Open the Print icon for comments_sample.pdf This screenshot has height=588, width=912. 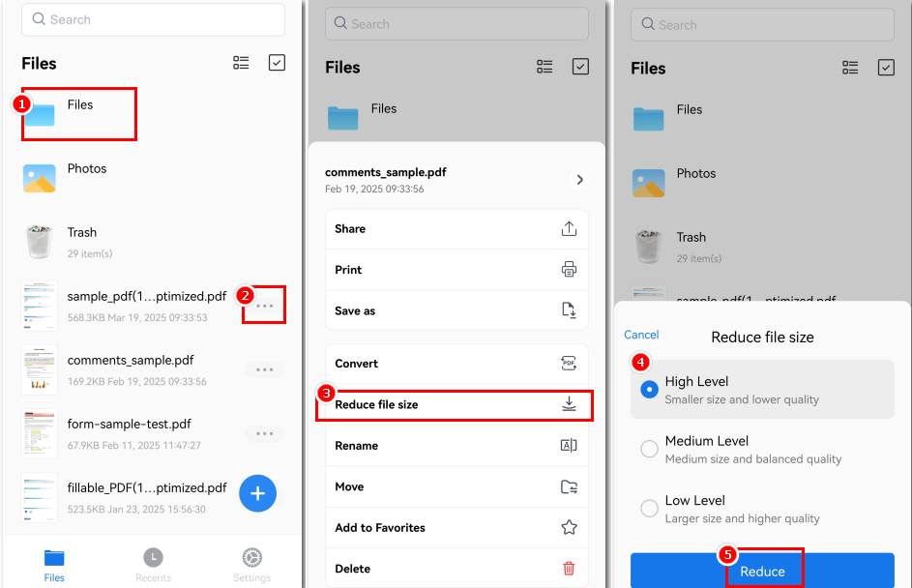point(570,269)
